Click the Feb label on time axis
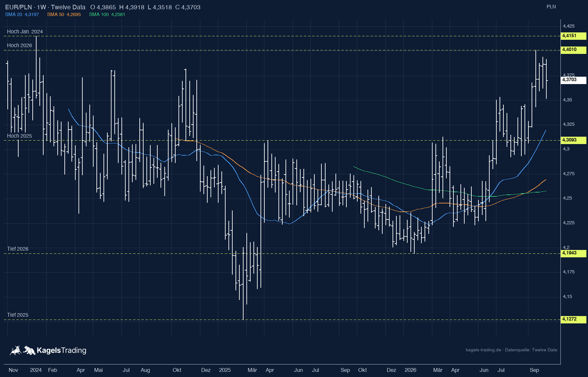The width and height of the screenshot is (588, 377). [x=53, y=370]
